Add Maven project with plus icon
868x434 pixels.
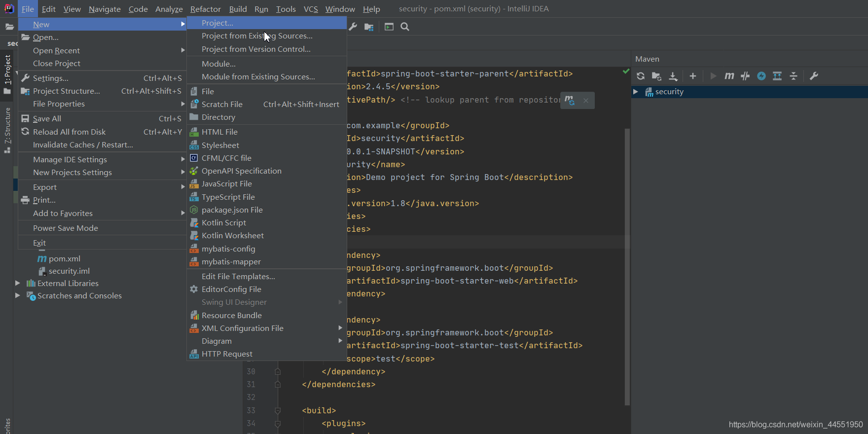pos(693,76)
